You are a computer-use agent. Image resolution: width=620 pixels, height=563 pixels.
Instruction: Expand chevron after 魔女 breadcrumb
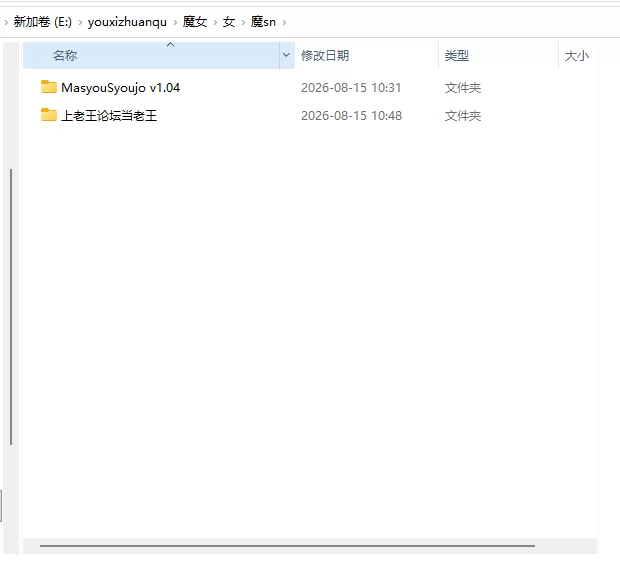[x=215, y=23]
